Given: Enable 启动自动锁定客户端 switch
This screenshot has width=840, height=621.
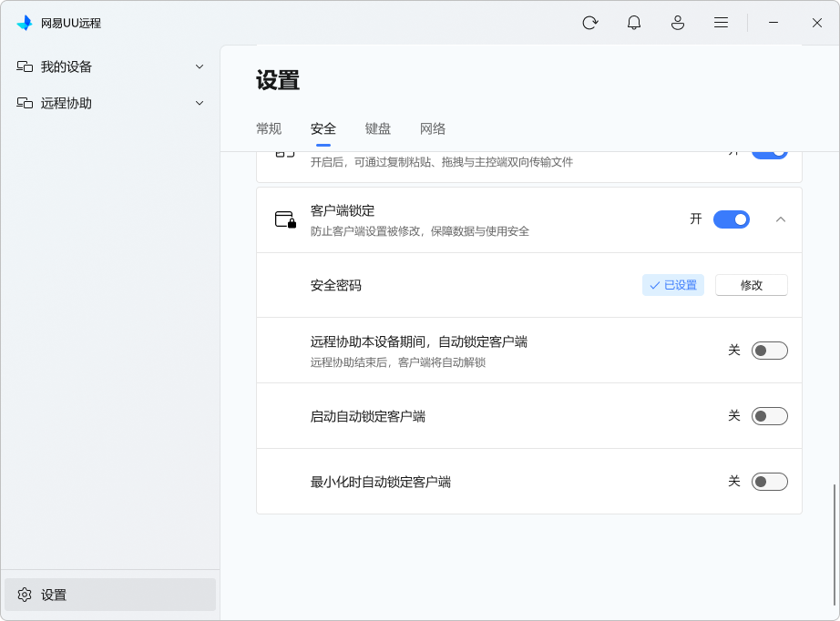Looking at the screenshot, I should tap(769, 416).
